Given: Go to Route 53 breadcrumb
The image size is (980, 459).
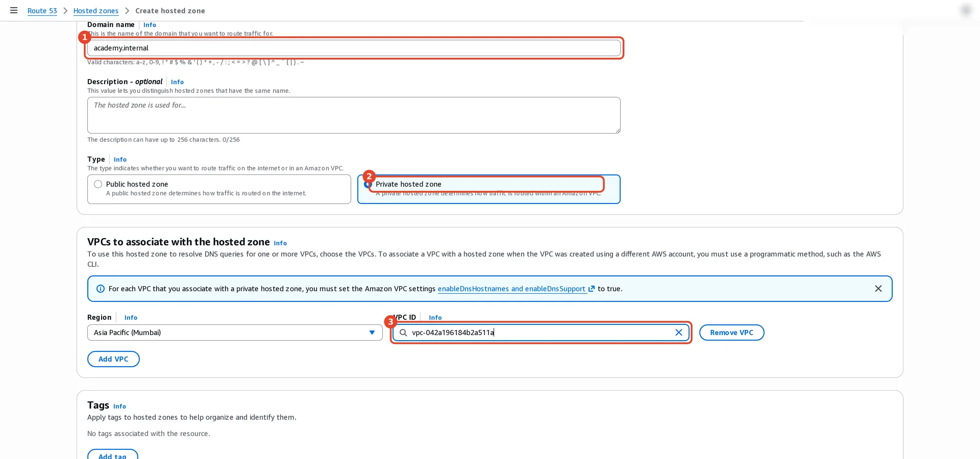Looking at the screenshot, I should coord(42,11).
